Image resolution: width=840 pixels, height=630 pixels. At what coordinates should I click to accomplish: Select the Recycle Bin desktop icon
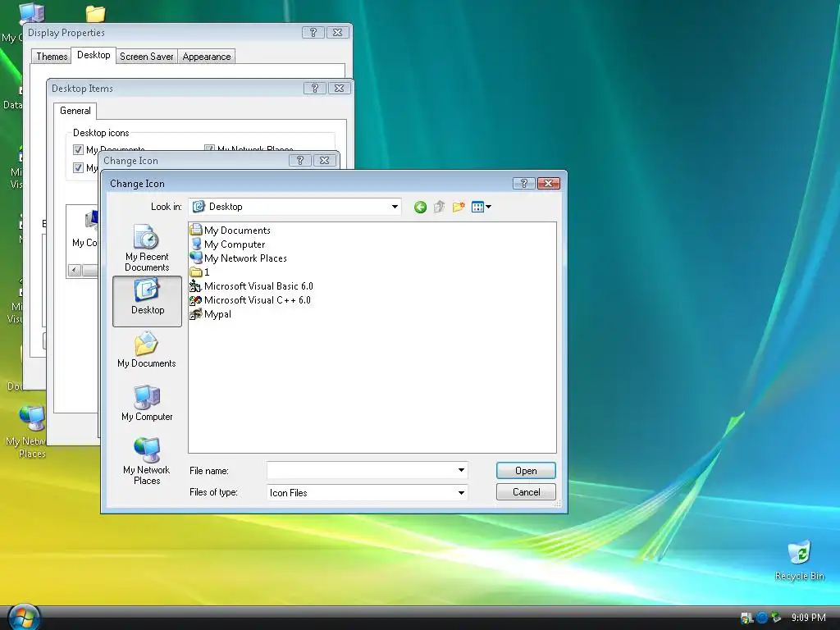tap(799, 560)
